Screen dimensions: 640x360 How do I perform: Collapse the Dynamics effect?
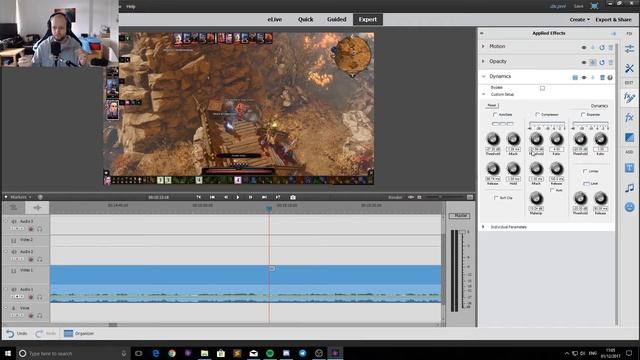[484, 76]
